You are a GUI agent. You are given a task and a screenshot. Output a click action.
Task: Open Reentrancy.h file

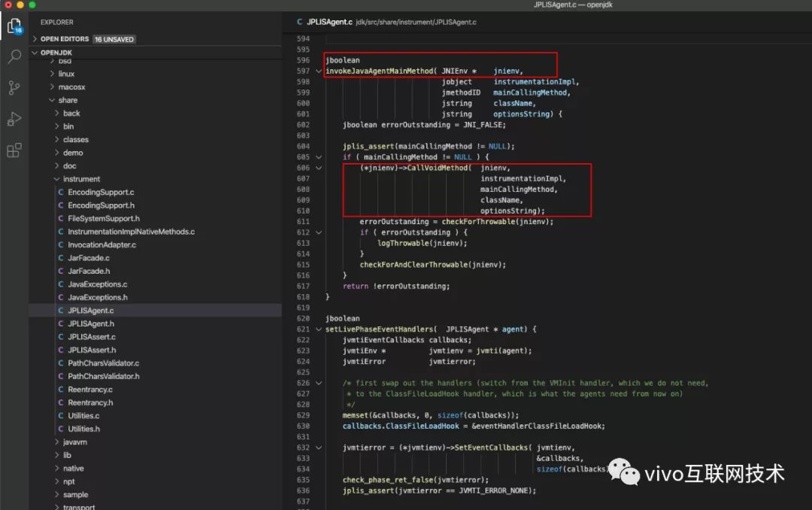click(90, 402)
